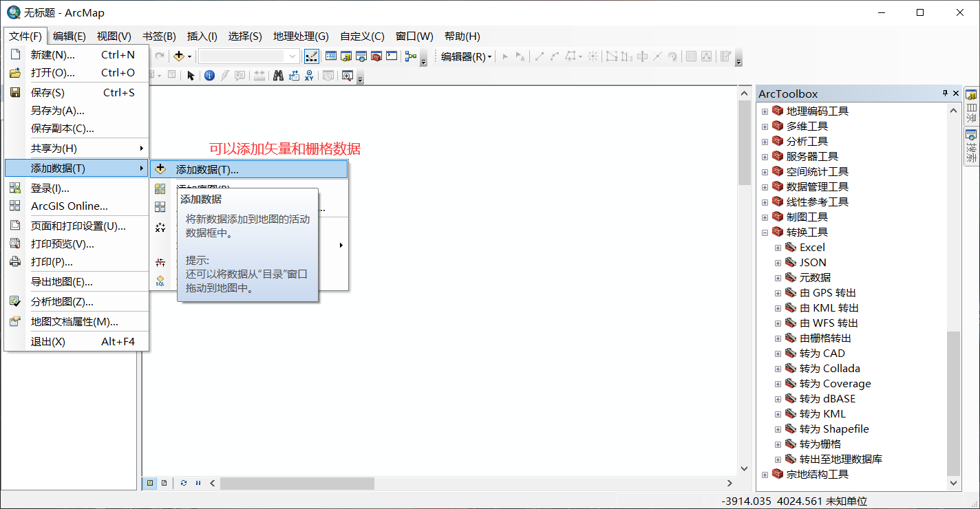This screenshot has width=980, height=509.
Task: Open the 帮助(H) menu
Action: [462, 36]
